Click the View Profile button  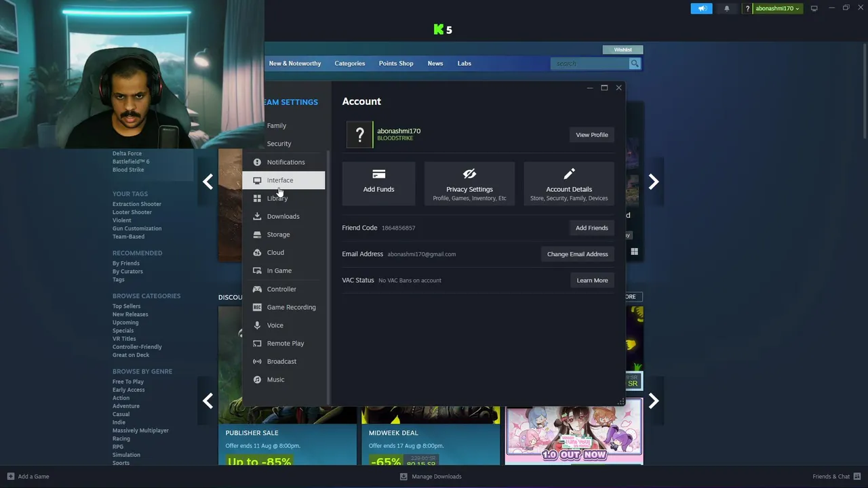point(592,135)
